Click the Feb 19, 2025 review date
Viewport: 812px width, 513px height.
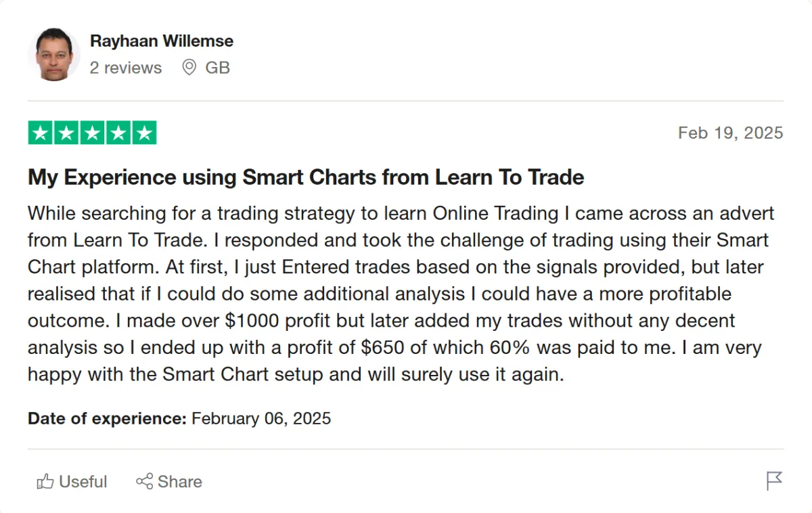pos(730,133)
